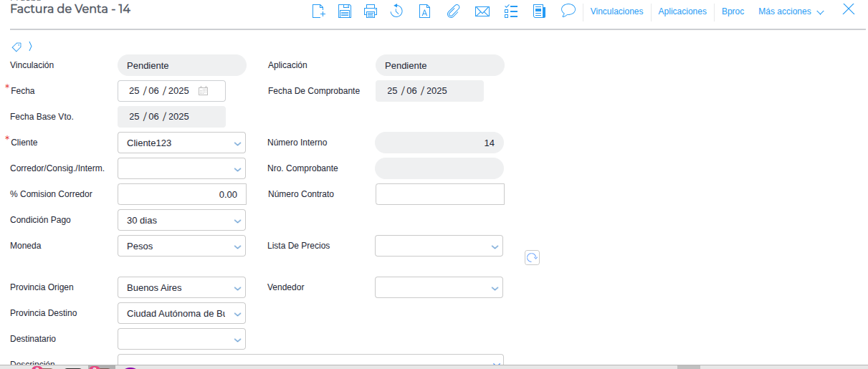Click the Número Interno field showing 14

[x=439, y=143]
